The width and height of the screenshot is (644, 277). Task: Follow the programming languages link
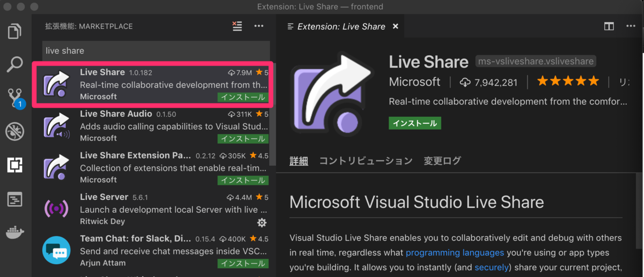tap(455, 252)
